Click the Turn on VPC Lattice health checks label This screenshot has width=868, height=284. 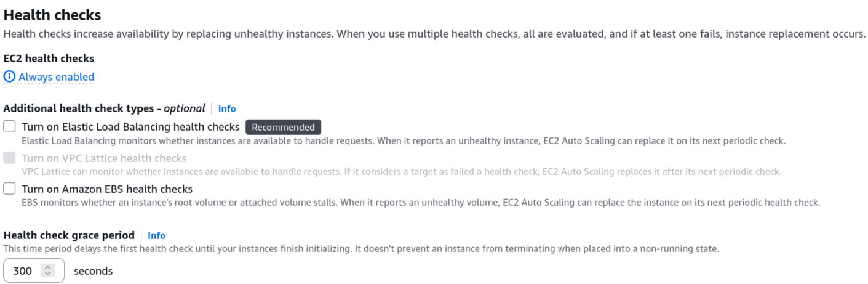pos(104,158)
